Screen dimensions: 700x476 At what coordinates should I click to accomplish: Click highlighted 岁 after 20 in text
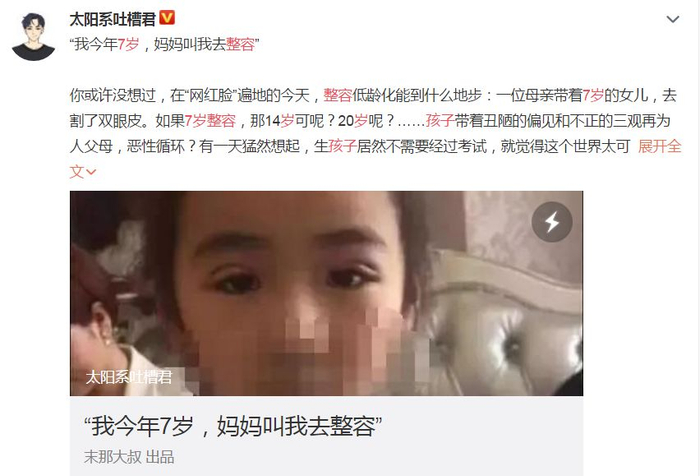click(x=361, y=121)
